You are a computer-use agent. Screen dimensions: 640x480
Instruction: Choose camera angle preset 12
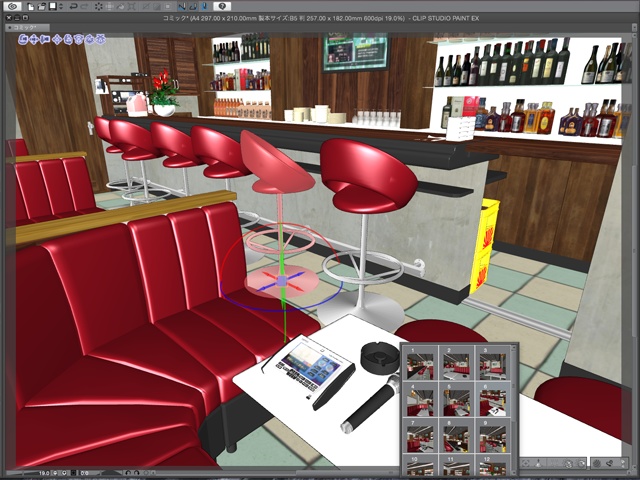(493, 465)
